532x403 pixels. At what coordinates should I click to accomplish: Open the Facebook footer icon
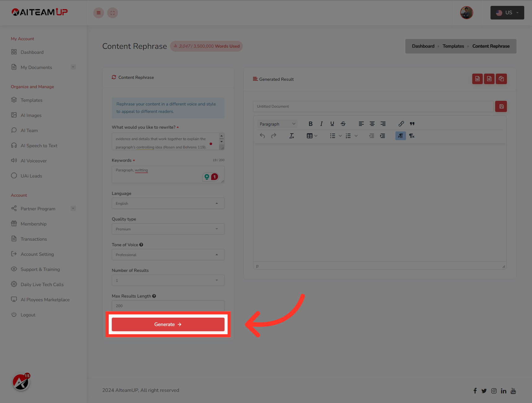475,391
